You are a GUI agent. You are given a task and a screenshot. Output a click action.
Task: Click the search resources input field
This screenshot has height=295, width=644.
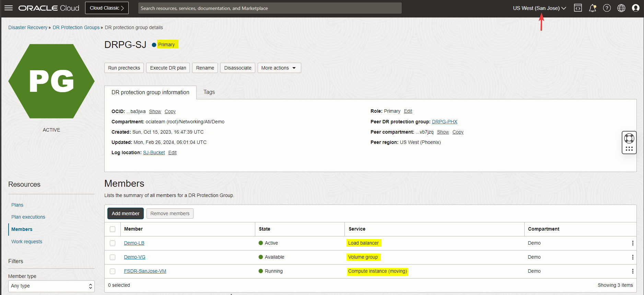tap(270, 8)
